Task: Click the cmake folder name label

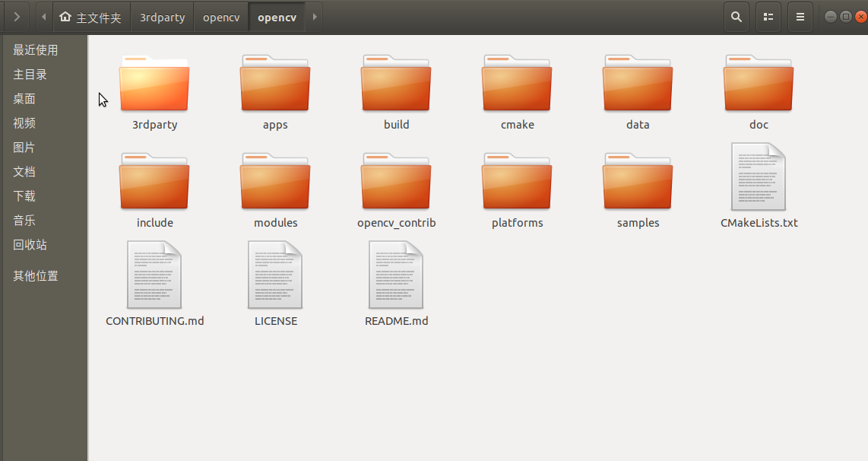Action: tap(517, 125)
